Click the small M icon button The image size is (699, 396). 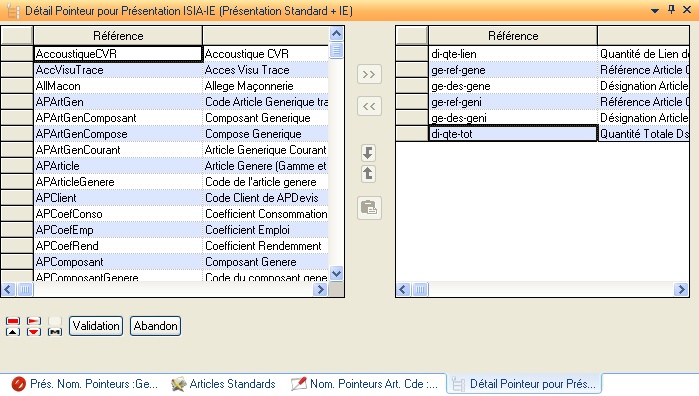55,331
